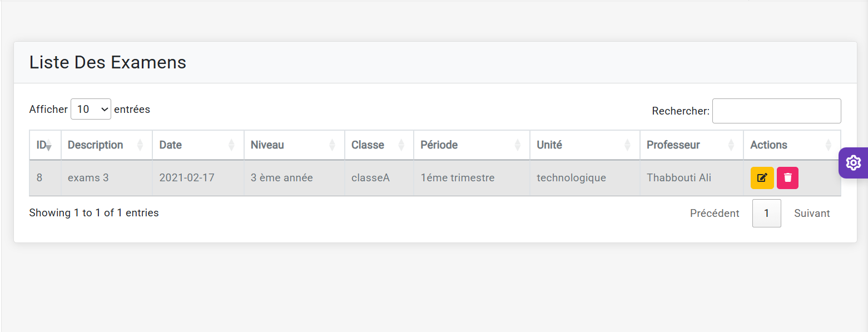Click the Classe column sort arrows
This screenshot has height=332, width=868.
(401, 145)
